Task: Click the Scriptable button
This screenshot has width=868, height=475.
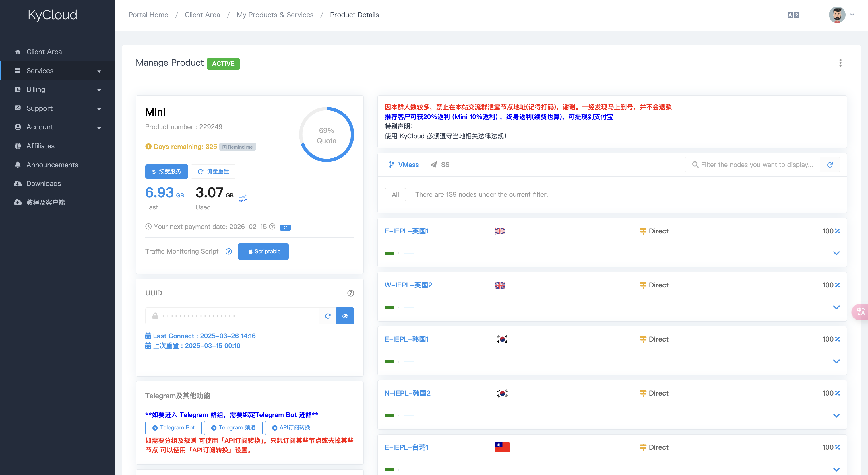Action: pos(263,252)
